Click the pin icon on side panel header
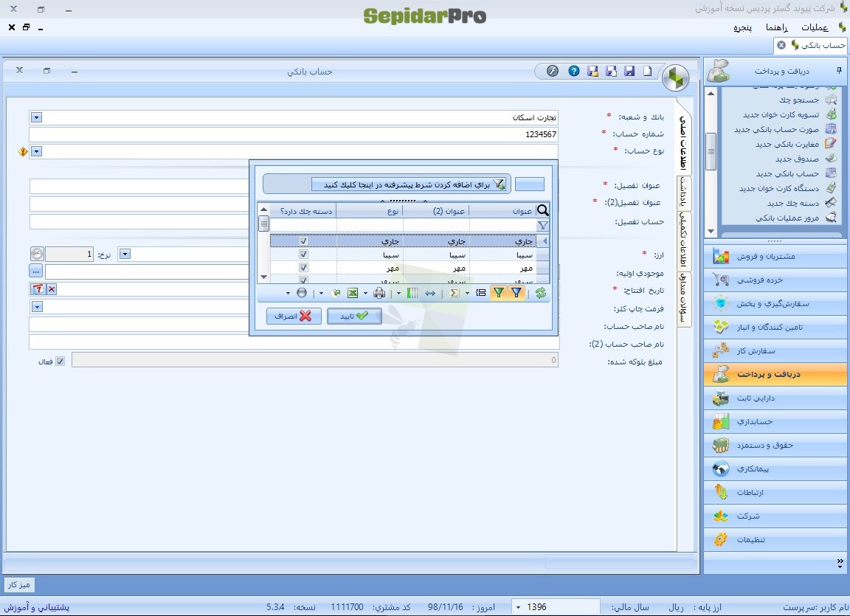Viewport: 850px width, 616px height. click(839, 70)
